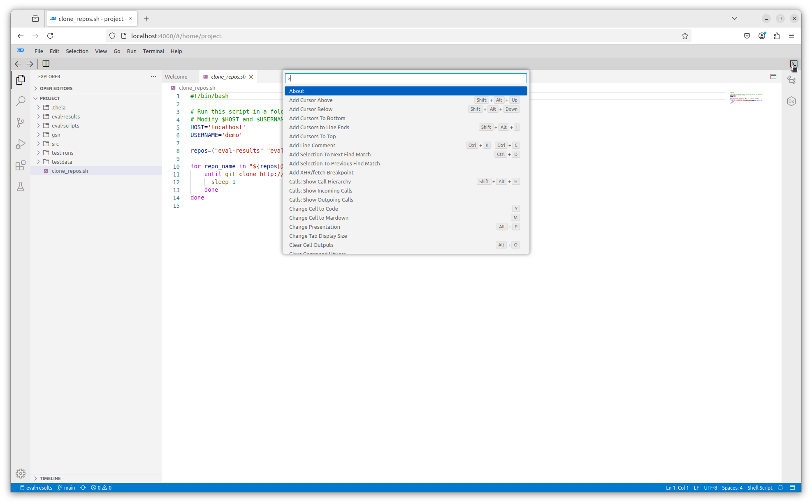
Task: Run the Add Line Comment command
Action: tap(406, 145)
